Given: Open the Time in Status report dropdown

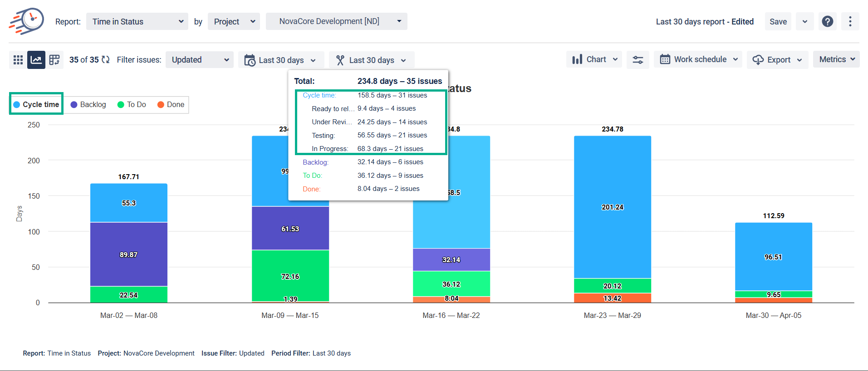Looking at the screenshot, I should (x=137, y=21).
